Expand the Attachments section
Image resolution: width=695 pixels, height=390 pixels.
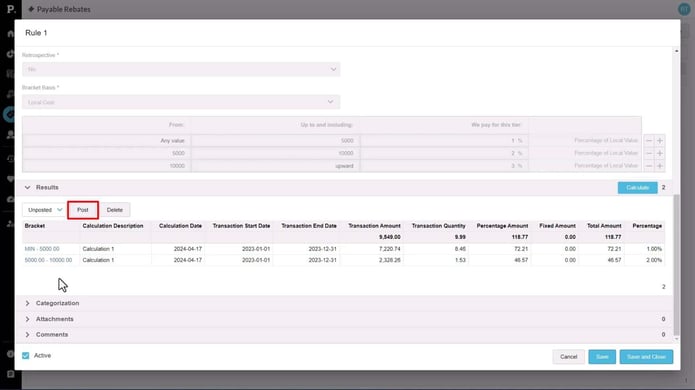[27, 319]
